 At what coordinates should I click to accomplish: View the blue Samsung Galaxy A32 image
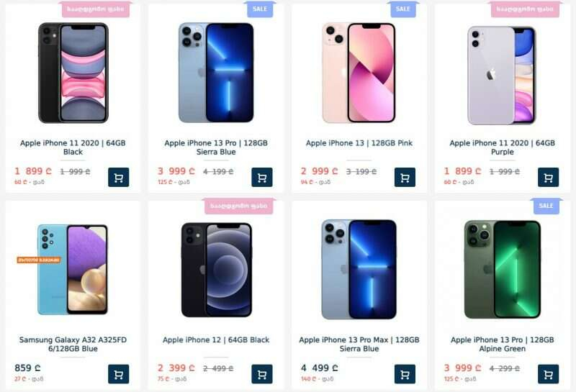click(73, 270)
